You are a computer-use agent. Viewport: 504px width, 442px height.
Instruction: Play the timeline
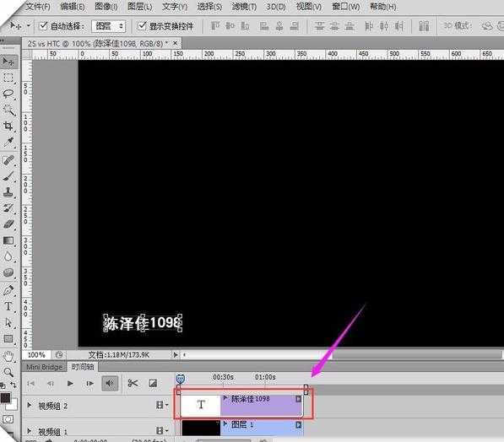coord(70,383)
